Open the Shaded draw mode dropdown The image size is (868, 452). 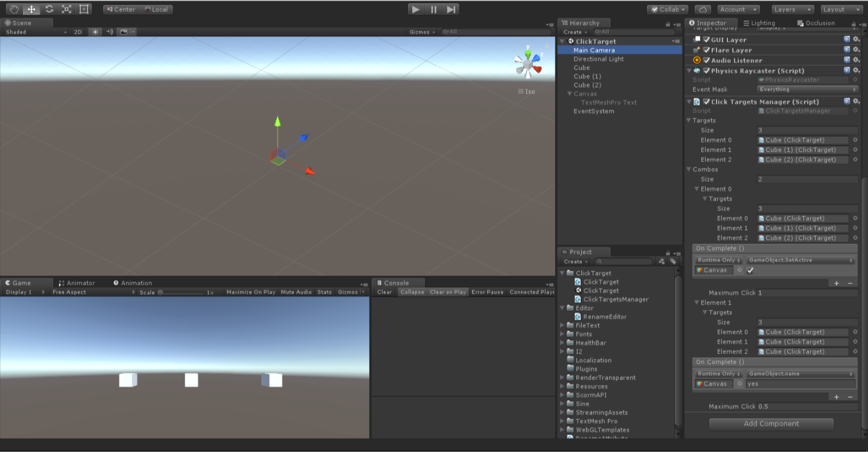click(36, 32)
